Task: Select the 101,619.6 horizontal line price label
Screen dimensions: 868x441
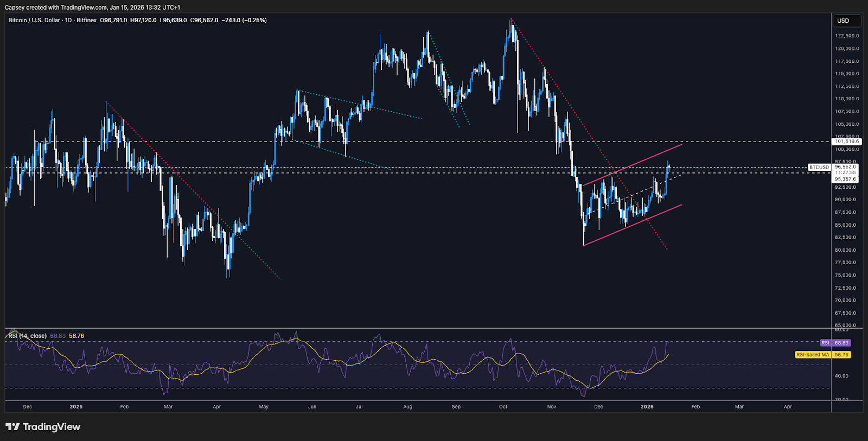Action: coord(846,142)
